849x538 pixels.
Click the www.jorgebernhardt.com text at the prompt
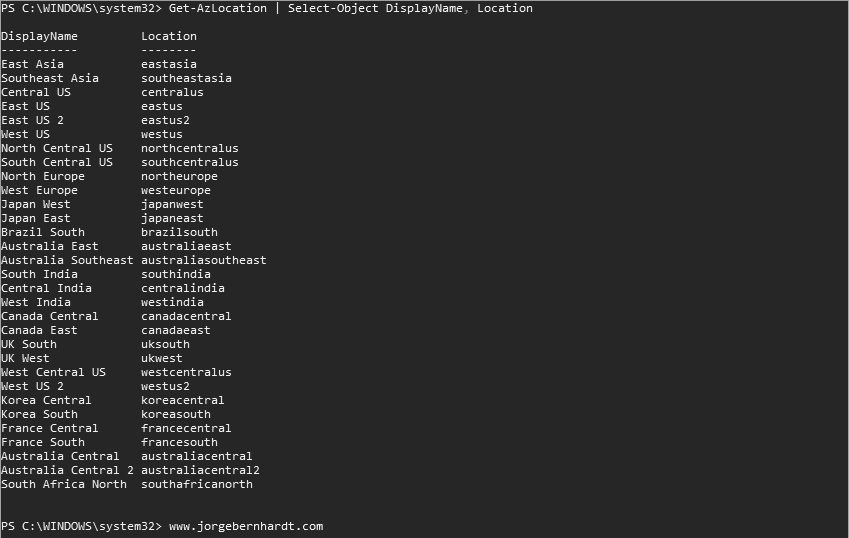(x=246, y=526)
